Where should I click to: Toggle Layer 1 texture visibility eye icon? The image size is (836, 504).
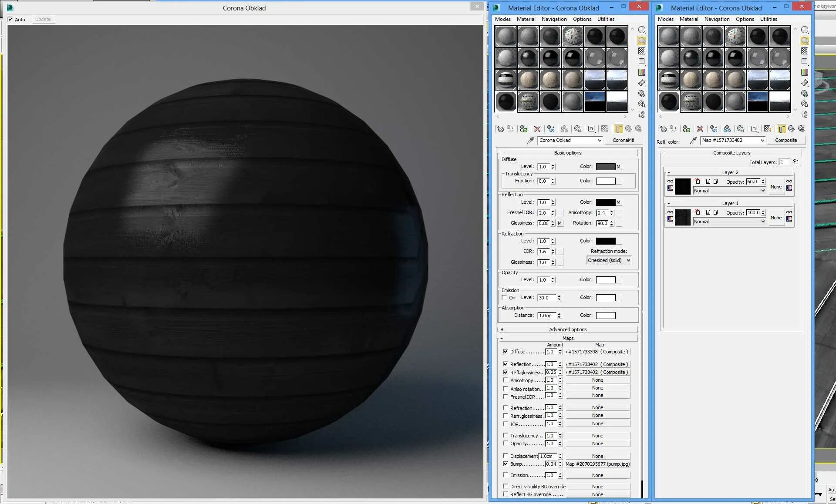coord(670,212)
